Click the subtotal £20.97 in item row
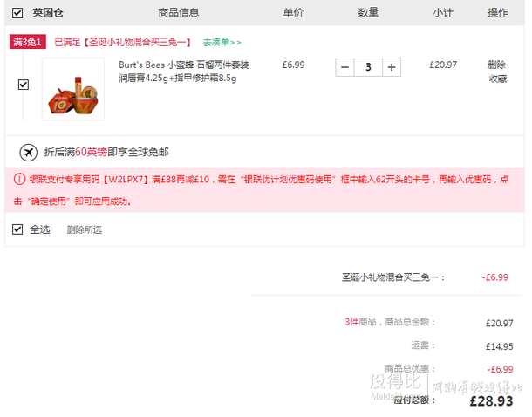 coord(443,65)
